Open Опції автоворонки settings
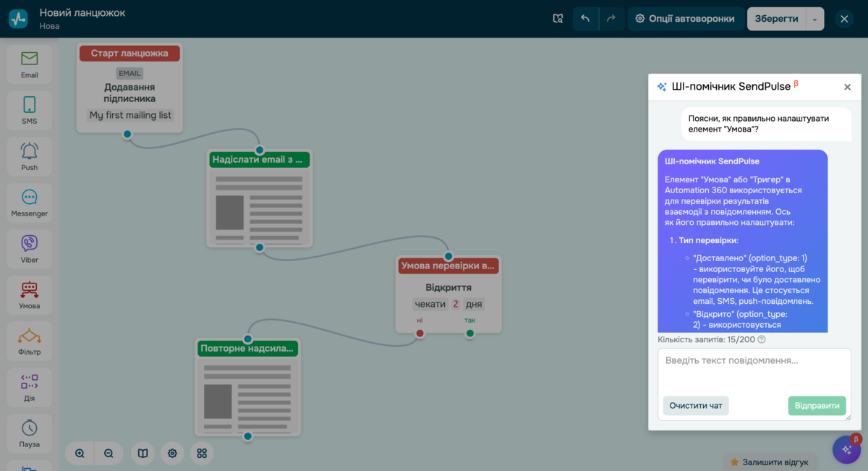 (685, 19)
